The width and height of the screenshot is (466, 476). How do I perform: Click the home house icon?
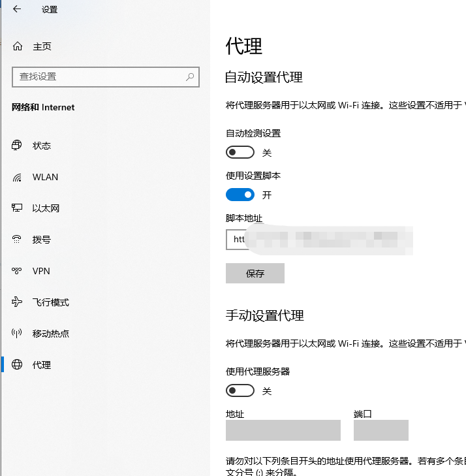(x=18, y=46)
